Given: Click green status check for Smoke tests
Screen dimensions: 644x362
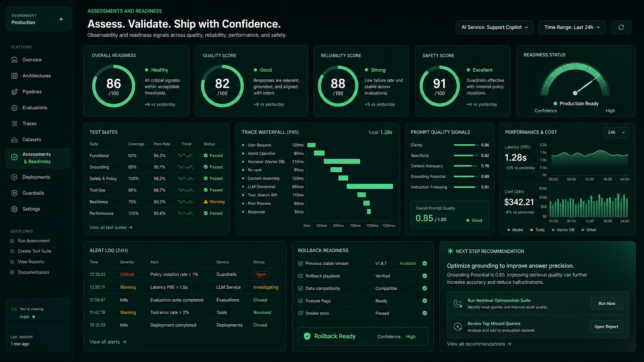Looking at the screenshot, I should [424, 313].
